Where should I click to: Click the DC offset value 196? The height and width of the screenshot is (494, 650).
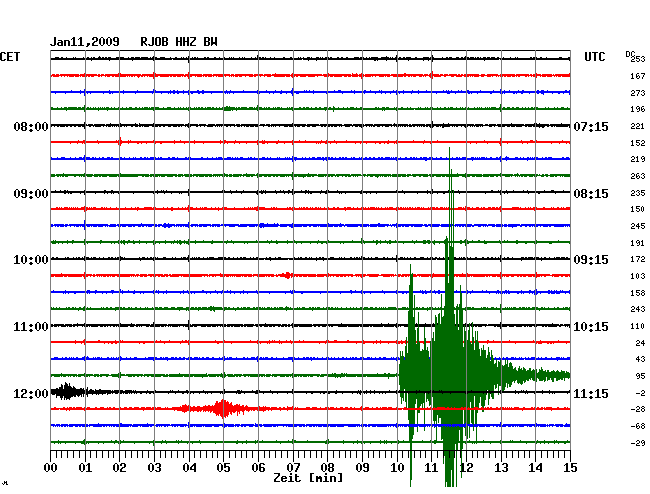coord(638,109)
